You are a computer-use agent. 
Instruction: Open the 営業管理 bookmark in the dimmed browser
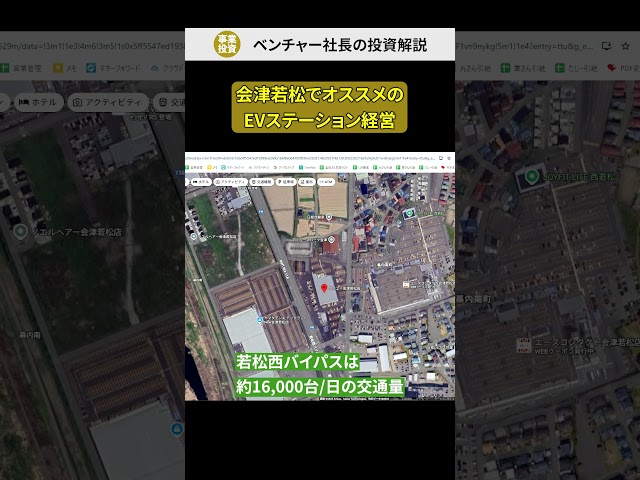(21, 68)
